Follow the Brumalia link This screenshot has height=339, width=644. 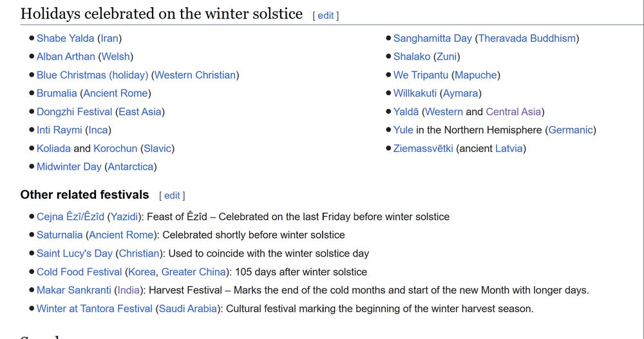coord(57,93)
